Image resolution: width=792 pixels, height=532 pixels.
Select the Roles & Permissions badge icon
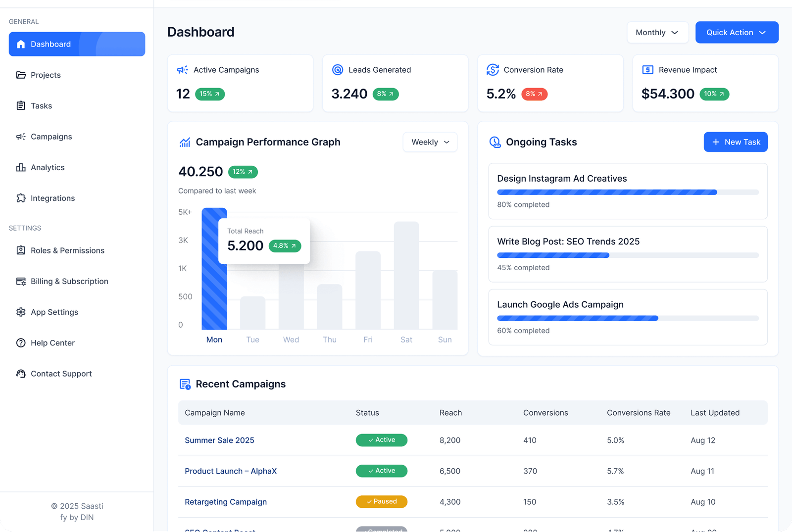coord(21,250)
